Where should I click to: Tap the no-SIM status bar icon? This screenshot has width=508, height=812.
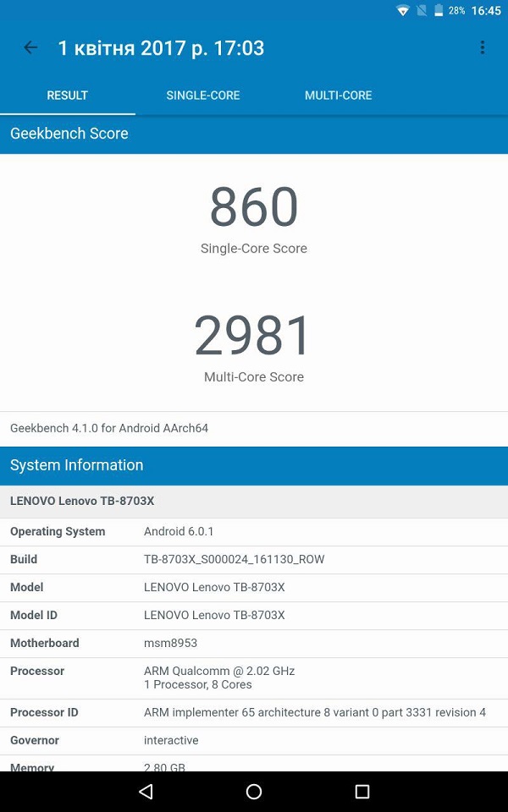coord(421,11)
